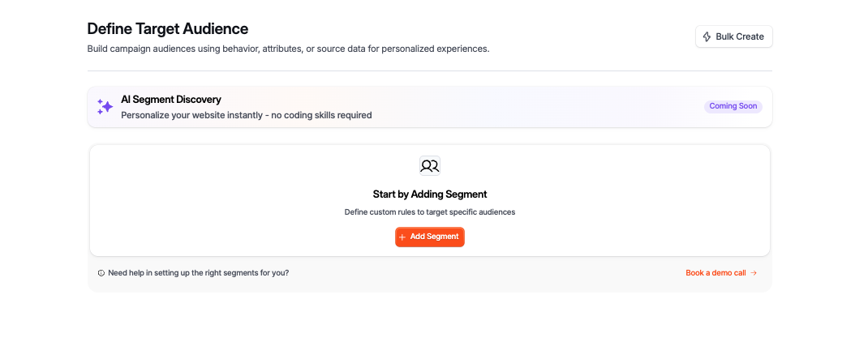Click the two-person audience icon
The image size is (868, 346).
pyautogui.click(x=430, y=166)
